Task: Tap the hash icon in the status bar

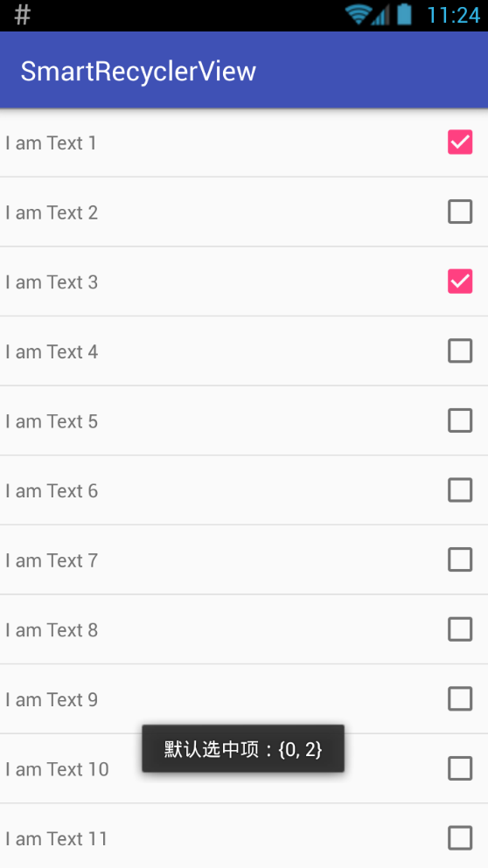Action: coord(22,15)
